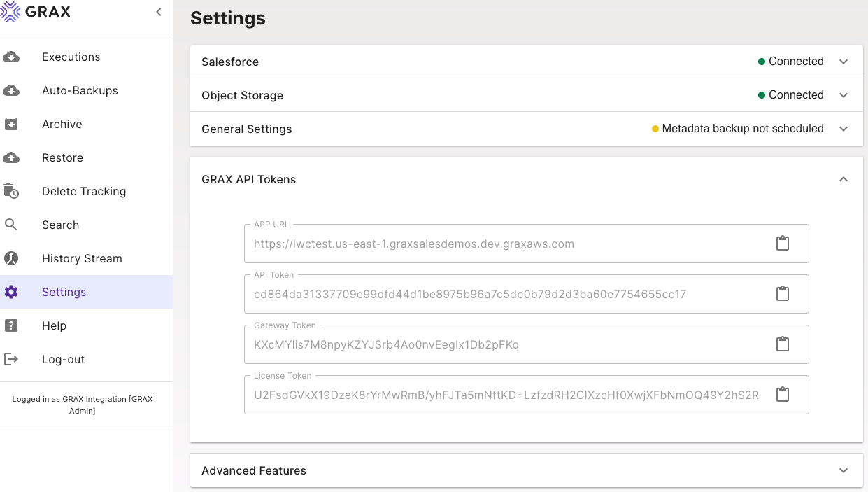
Task: Click the Logged in as GRAX Integration text
Action: coord(83,405)
